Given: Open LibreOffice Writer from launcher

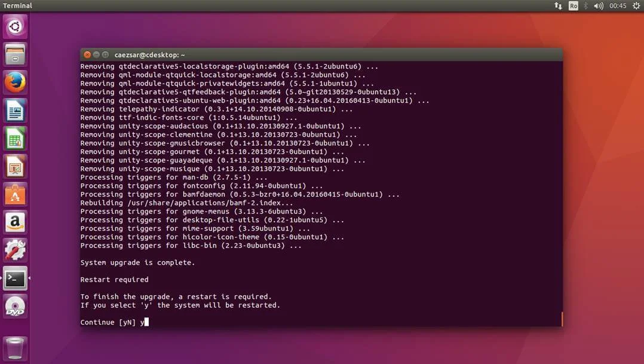Looking at the screenshot, I should 15,111.
